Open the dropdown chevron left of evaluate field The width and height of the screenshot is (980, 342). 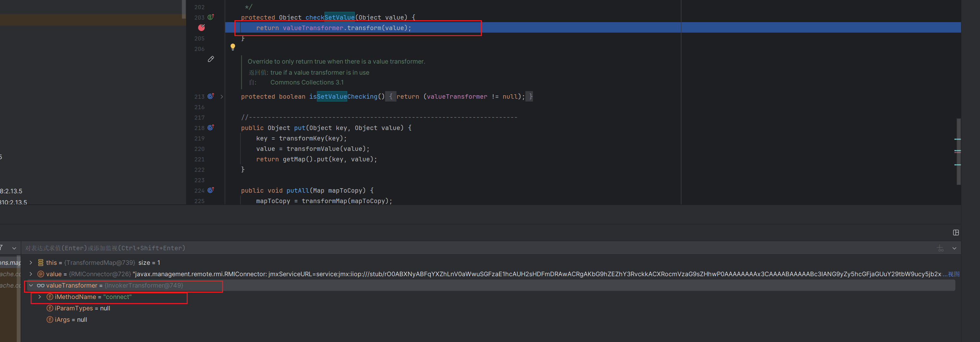(x=14, y=248)
